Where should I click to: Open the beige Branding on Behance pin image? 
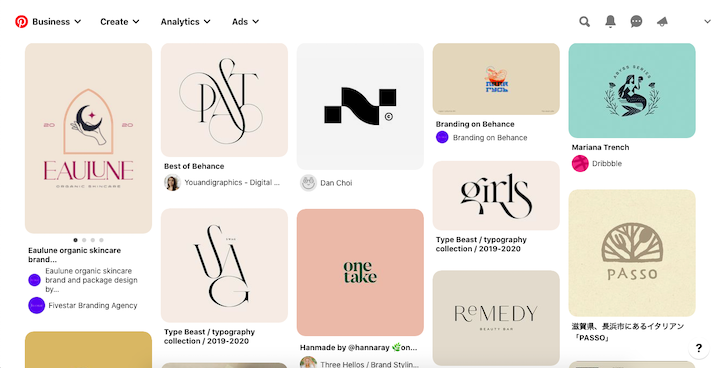tap(496, 79)
